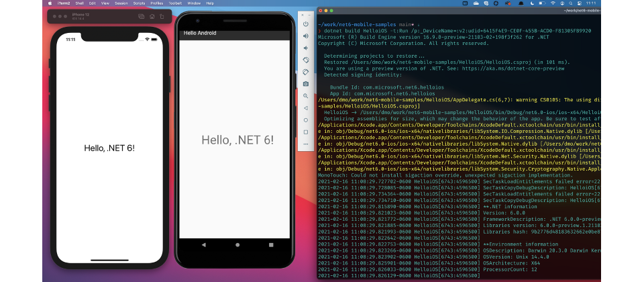The image size is (644, 282).
Task: Click the iPhone home indicator bar
Action: pos(109,261)
